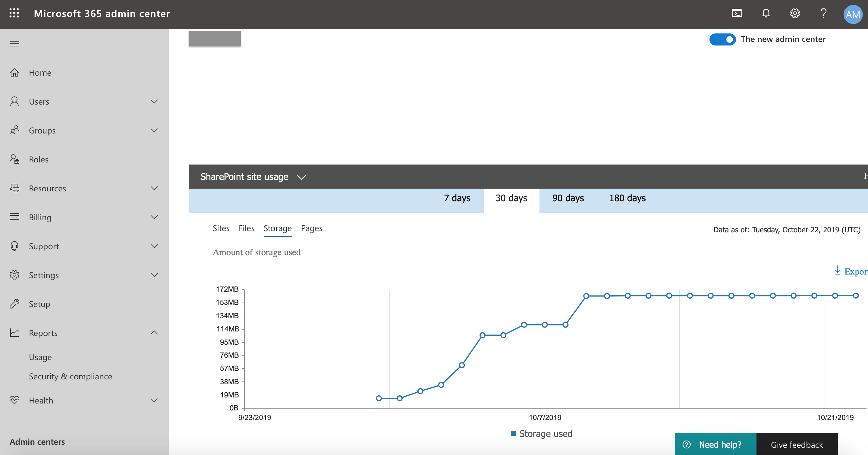Click the Give feedback button
This screenshot has height=455, width=868.
point(797,444)
